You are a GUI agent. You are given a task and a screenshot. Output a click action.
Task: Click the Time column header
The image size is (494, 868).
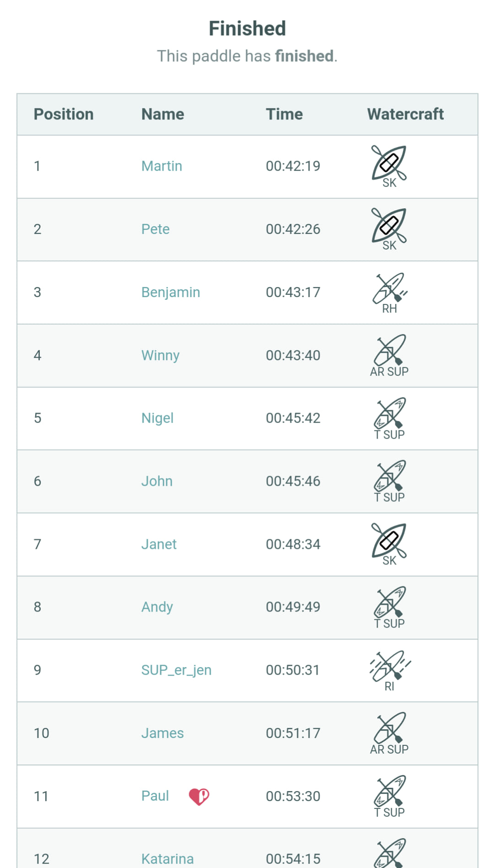pyautogui.click(x=284, y=114)
